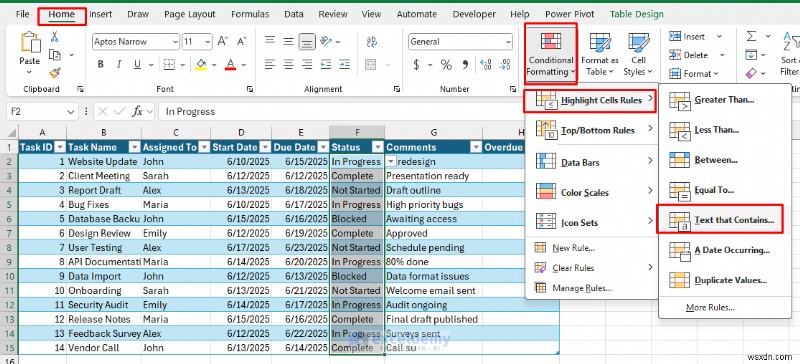Increase font size with larger A

pyautogui.click(x=222, y=41)
